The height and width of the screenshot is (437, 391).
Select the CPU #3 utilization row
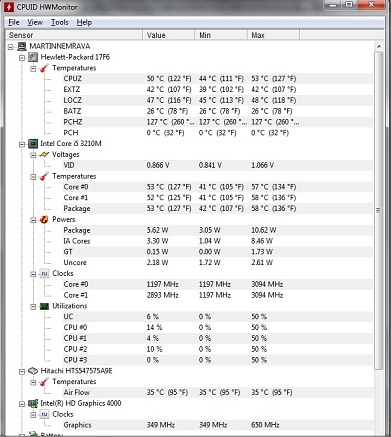pos(217,360)
